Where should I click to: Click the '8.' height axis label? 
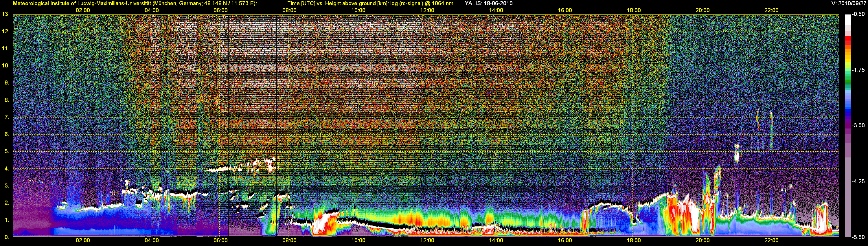(x=7, y=100)
